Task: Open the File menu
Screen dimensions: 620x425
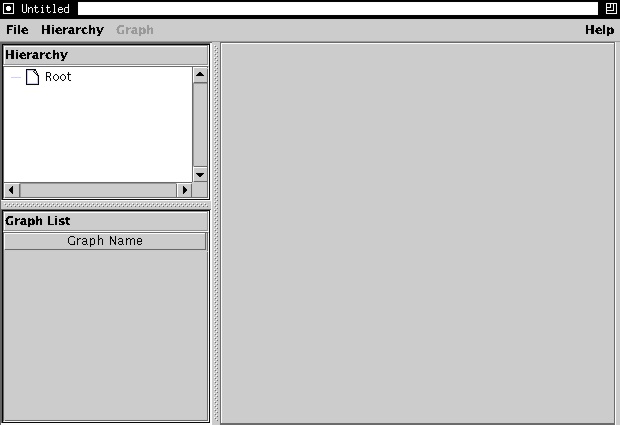Action: 17,30
